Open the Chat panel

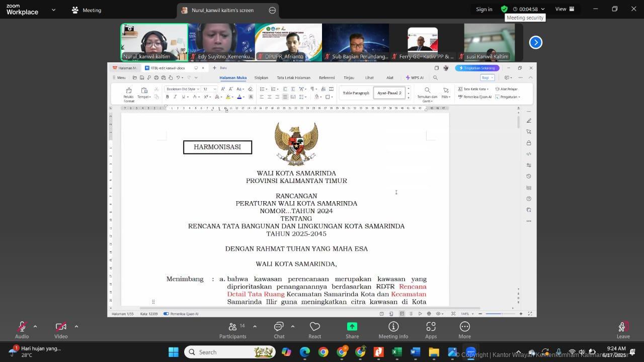click(x=279, y=327)
